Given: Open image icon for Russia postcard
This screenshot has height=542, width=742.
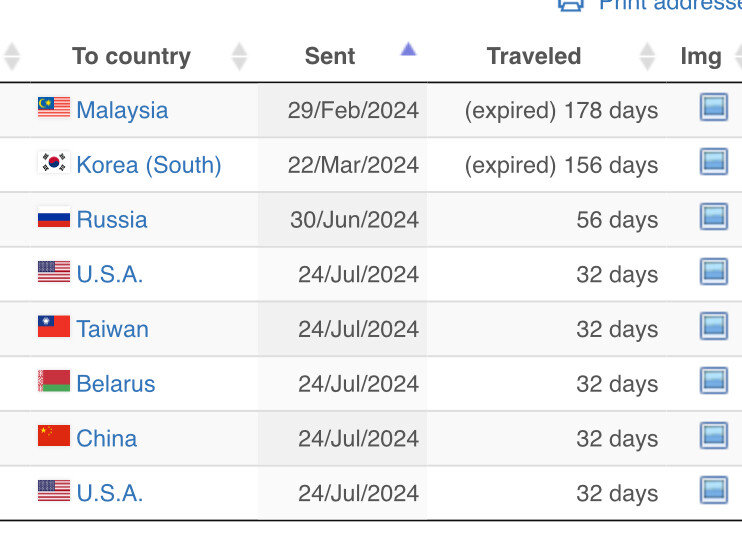Looking at the screenshot, I should [714, 216].
